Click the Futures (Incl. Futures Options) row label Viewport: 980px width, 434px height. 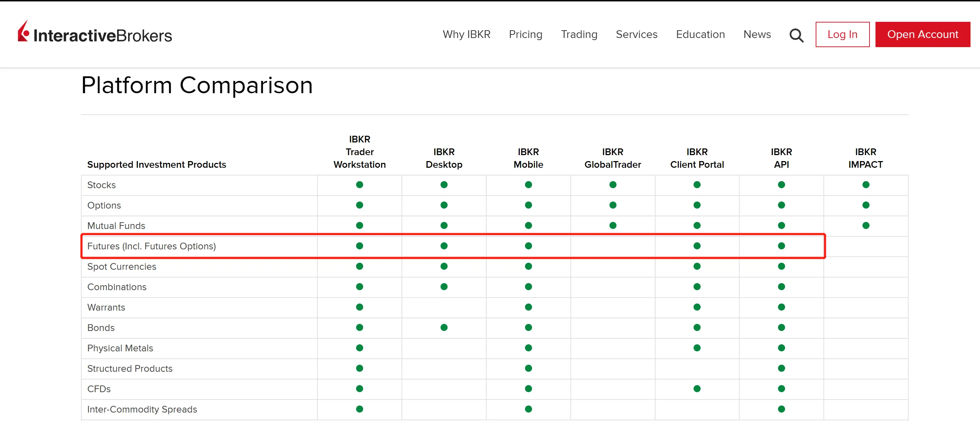151,247
